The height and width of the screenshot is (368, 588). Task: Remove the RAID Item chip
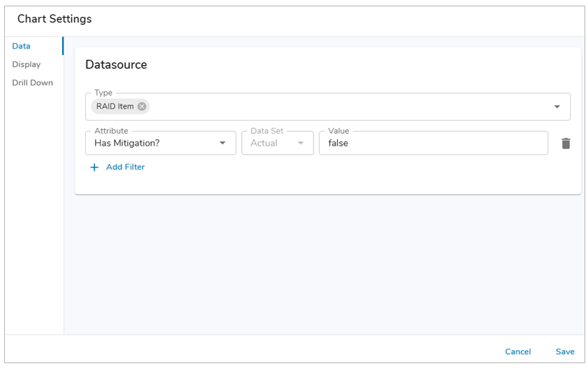(141, 106)
